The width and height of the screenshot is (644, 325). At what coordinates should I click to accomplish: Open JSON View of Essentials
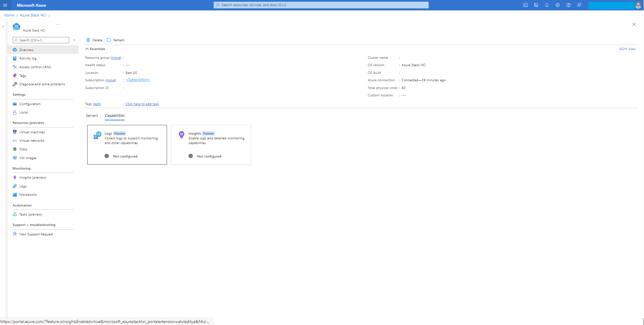coord(627,49)
